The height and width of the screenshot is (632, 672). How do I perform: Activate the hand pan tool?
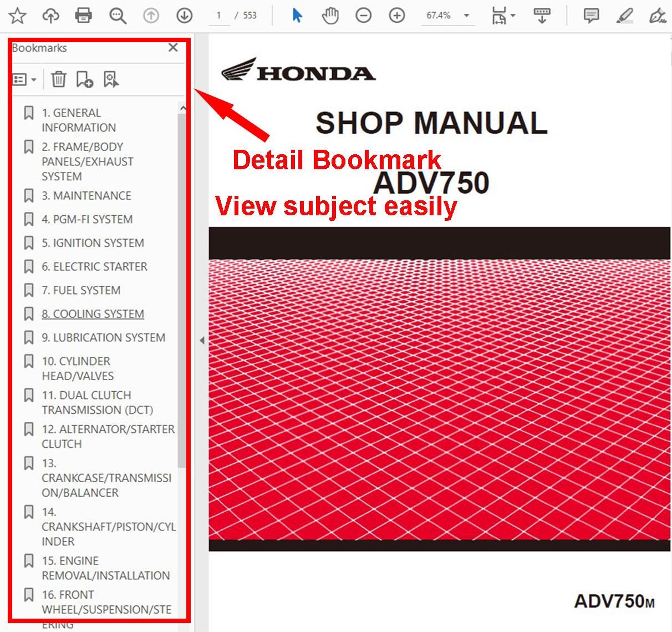330,16
